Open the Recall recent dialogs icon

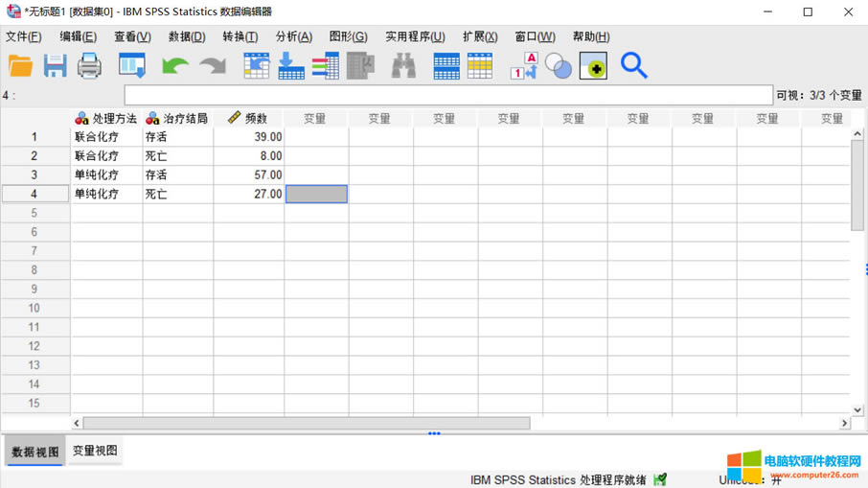[x=132, y=65]
